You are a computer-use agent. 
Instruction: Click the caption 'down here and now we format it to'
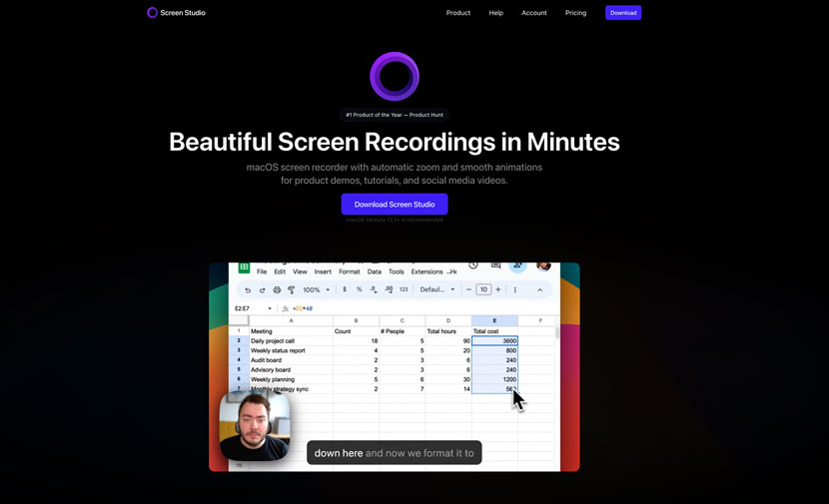(394, 453)
